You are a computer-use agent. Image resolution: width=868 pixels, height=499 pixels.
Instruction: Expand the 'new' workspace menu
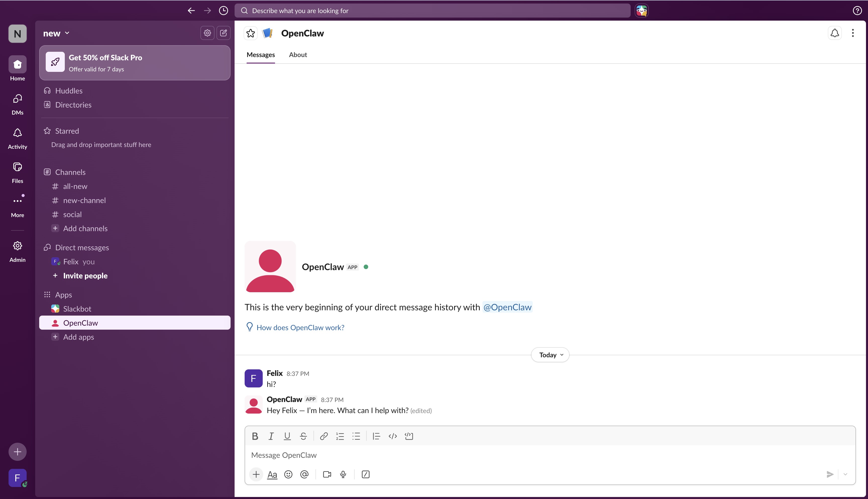click(56, 33)
